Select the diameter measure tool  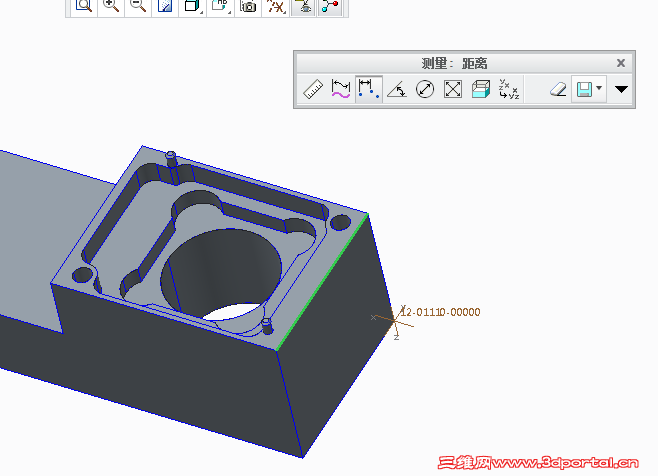(x=425, y=89)
